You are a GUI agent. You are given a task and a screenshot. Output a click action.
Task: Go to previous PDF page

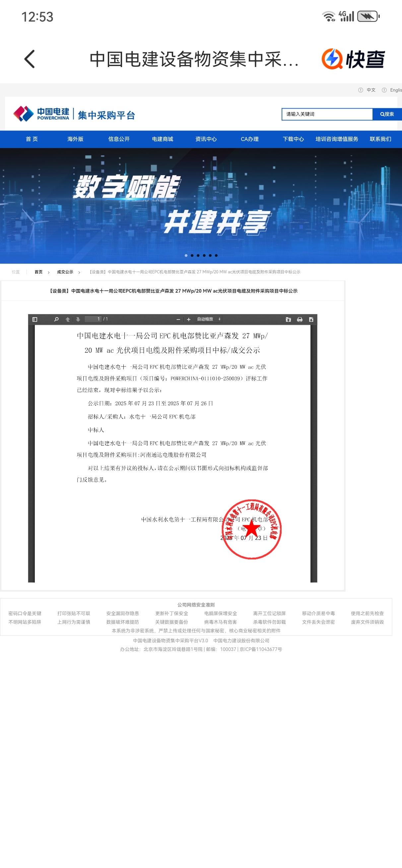pyautogui.click(x=68, y=320)
